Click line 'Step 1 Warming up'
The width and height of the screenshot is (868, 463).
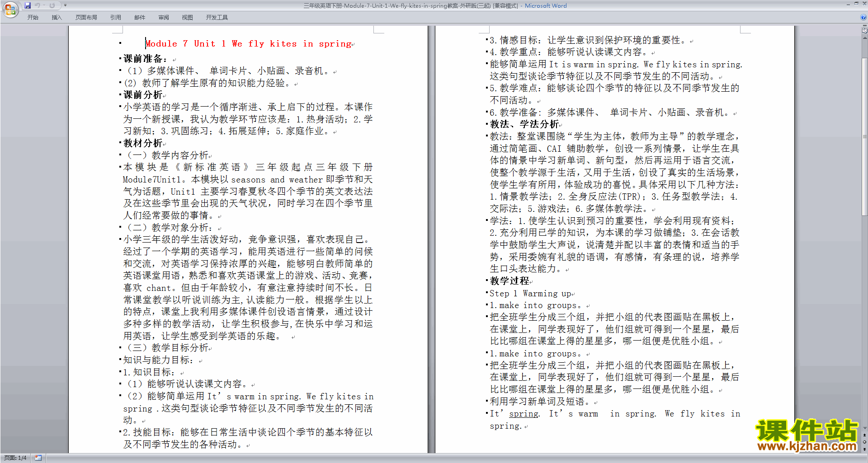[530, 294]
